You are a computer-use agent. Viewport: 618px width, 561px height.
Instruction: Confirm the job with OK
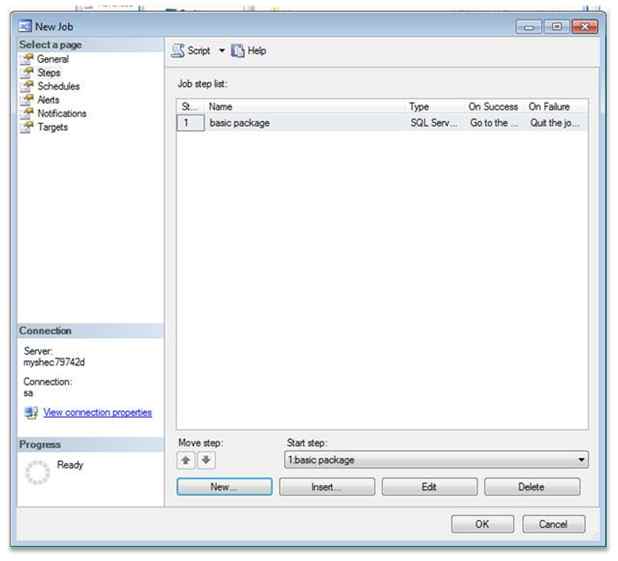(x=482, y=524)
